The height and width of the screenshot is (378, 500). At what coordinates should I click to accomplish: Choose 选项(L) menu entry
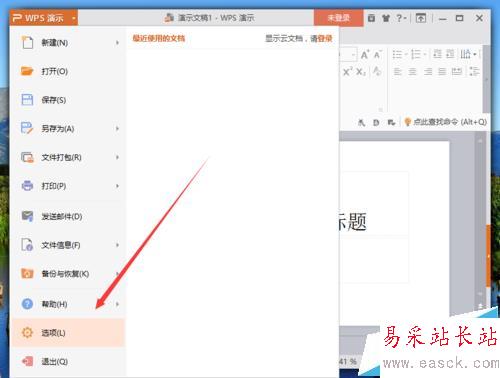coord(68,333)
